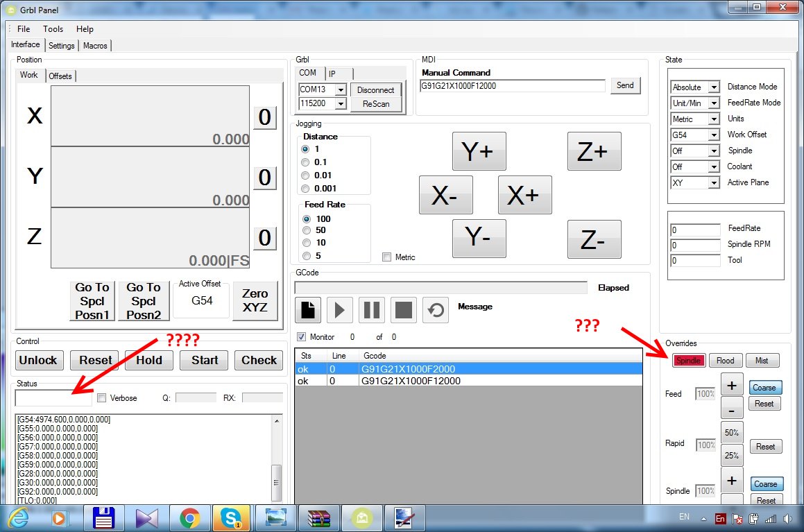Open the Active Plane XY dropdown
Screen dimensions: 804x532
point(713,182)
